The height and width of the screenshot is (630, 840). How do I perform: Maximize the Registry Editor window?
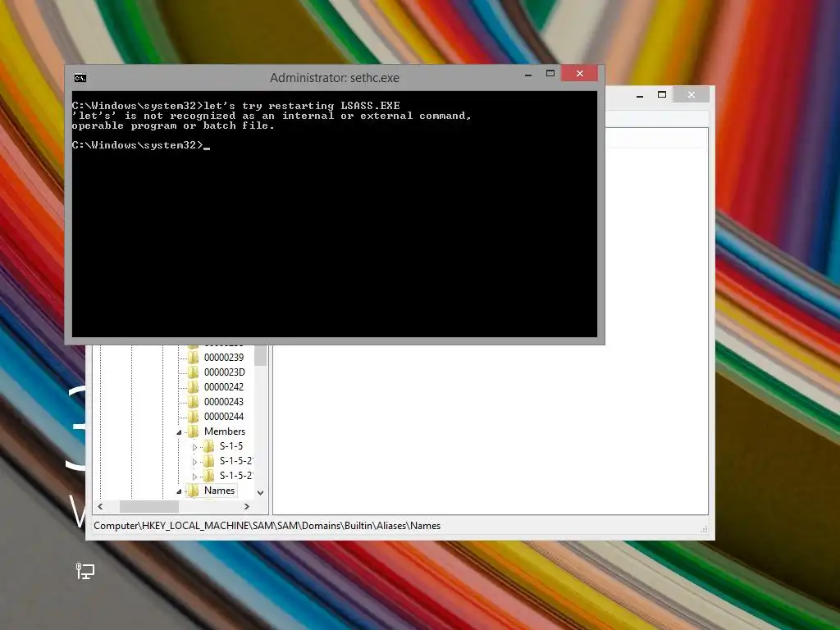[x=662, y=95]
